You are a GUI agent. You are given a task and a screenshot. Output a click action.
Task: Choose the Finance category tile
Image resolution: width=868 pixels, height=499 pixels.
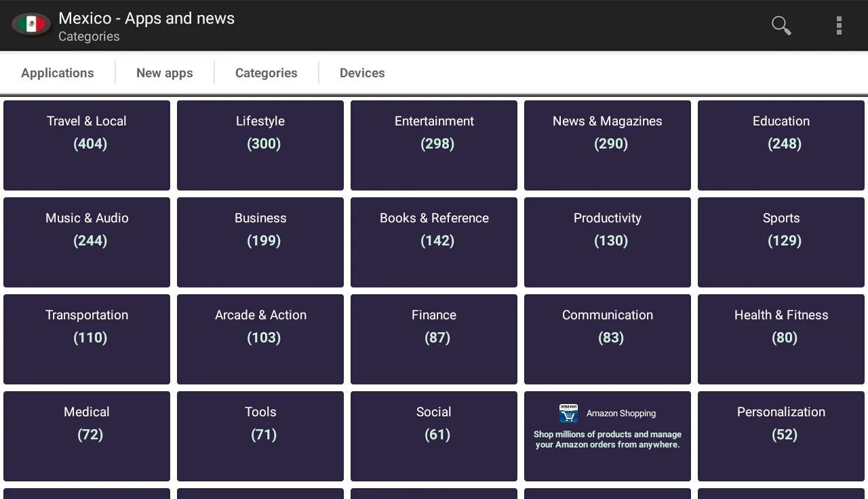(x=434, y=339)
